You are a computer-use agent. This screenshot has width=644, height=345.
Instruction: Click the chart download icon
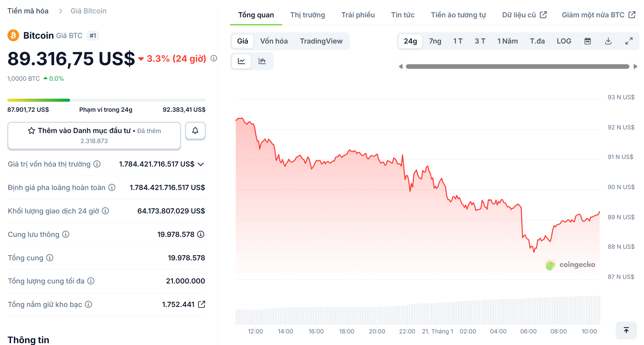click(x=608, y=41)
